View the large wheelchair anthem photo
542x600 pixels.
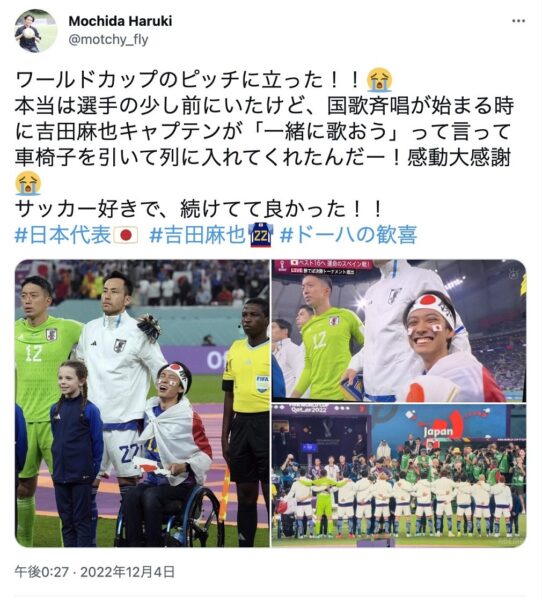(142, 403)
